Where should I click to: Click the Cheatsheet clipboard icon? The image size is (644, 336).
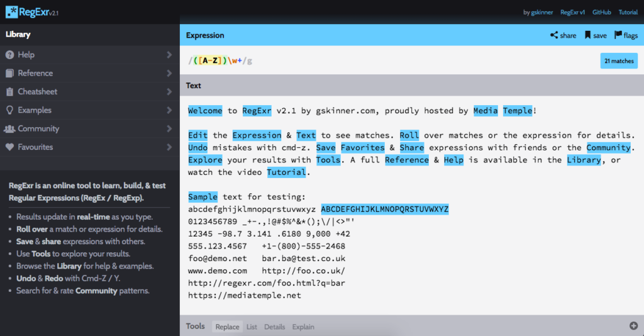coord(9,92)
